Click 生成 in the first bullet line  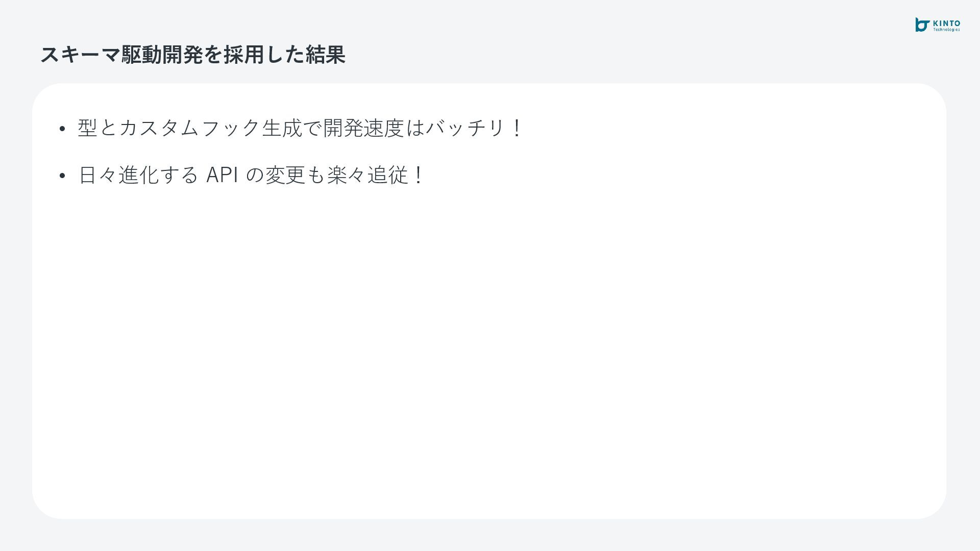click(282, 128)
